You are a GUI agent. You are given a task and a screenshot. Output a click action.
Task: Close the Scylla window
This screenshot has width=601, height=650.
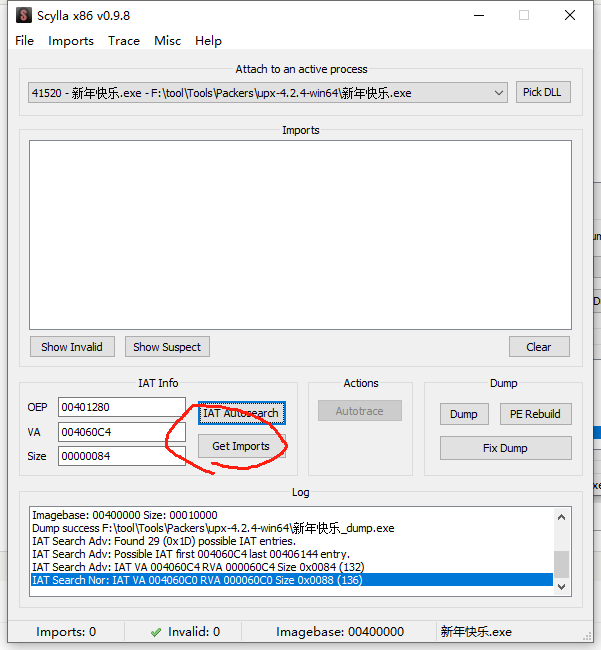[x=570, y=15]
